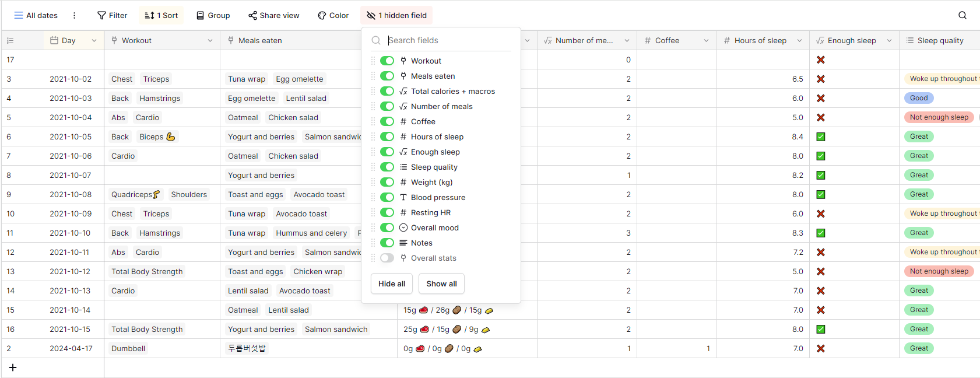Open the view options three-dot menu
The width and height of the screenshot is (980, 378).
pyautogui.click(x=74, y=15)
